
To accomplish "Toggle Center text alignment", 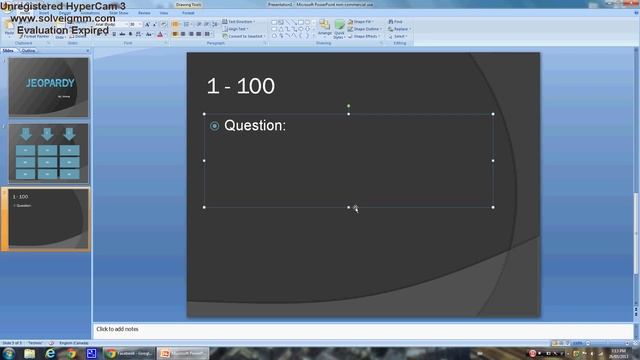I will pyautogui.click(x=183, y=34).
